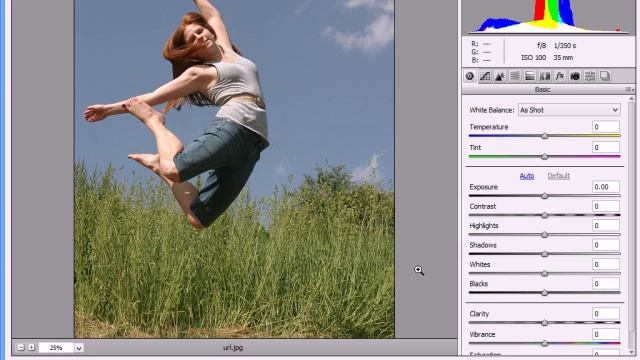This screenshot has width=640, height=360.
Task: Click the panel scrollbar down arrow
Action: click(x=632, y=351)
